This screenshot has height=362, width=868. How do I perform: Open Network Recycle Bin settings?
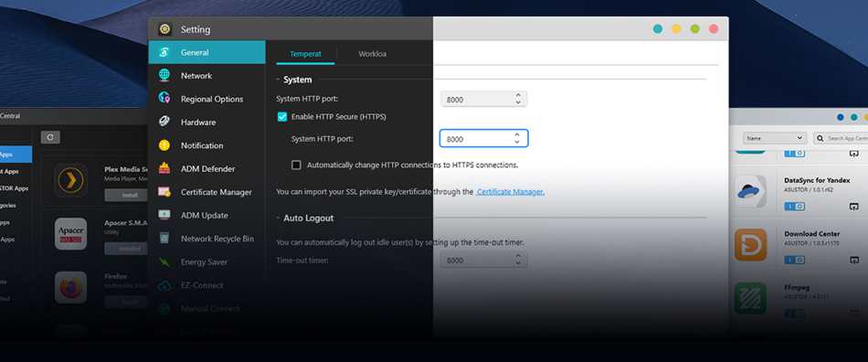coord(207,239)
